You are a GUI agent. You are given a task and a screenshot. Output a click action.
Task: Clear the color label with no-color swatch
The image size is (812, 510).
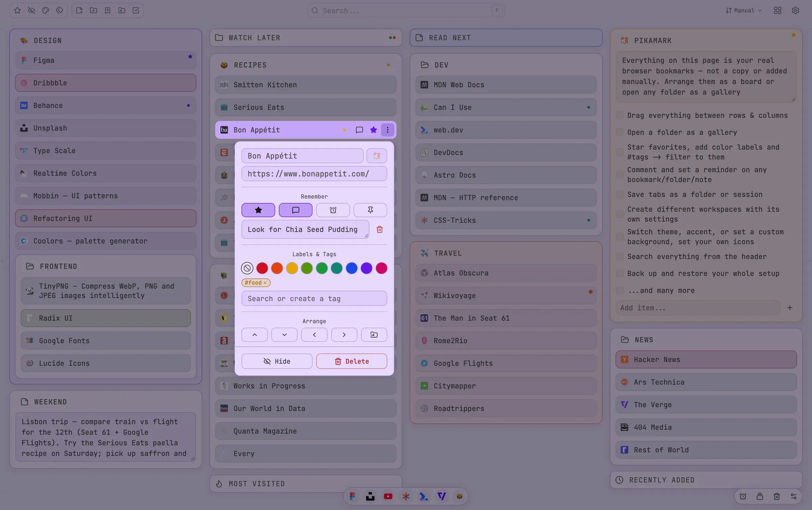coord(247,269)
